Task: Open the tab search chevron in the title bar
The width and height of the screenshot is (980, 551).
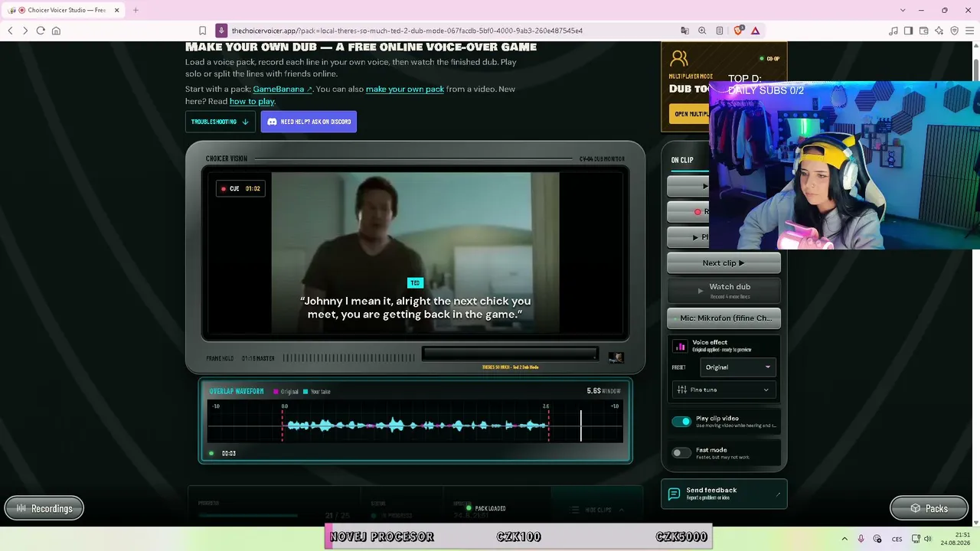Action: (x=903, y=10)
